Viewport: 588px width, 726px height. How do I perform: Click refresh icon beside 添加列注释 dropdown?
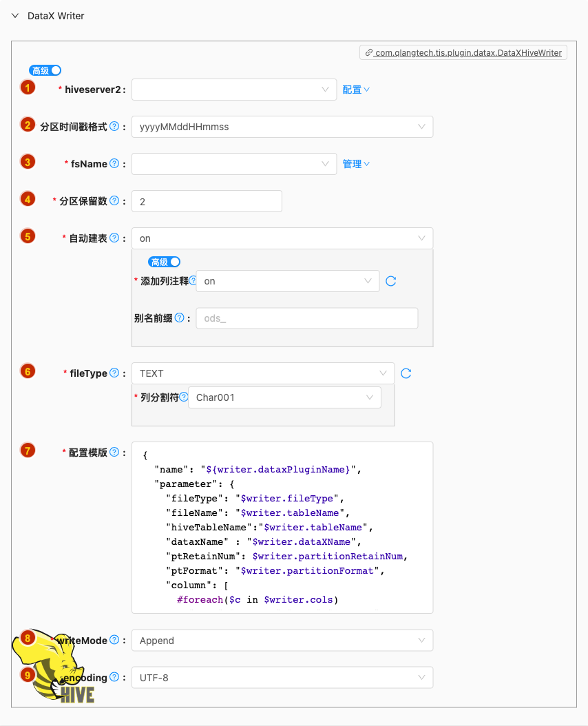tap(391, 281)
